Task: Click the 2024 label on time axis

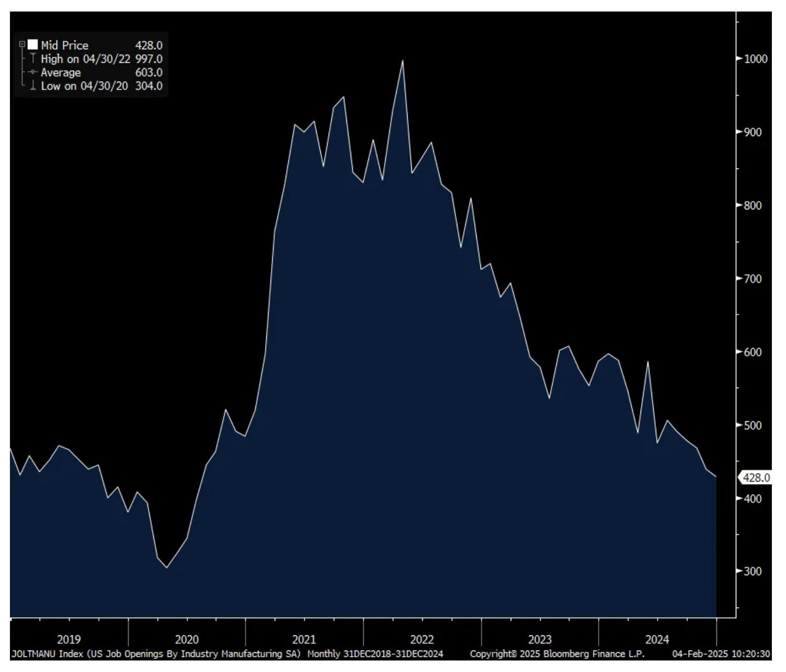Action: (657, 640)
